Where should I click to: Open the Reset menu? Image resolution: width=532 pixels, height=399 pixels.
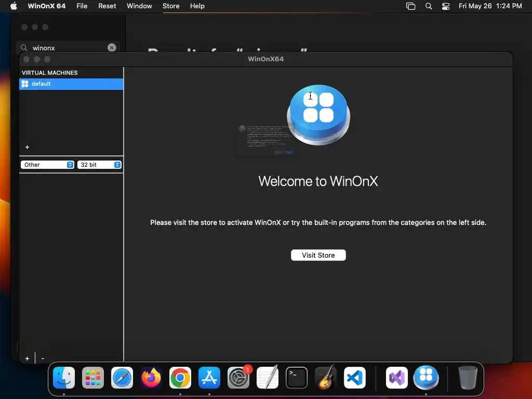click(107, 6)
